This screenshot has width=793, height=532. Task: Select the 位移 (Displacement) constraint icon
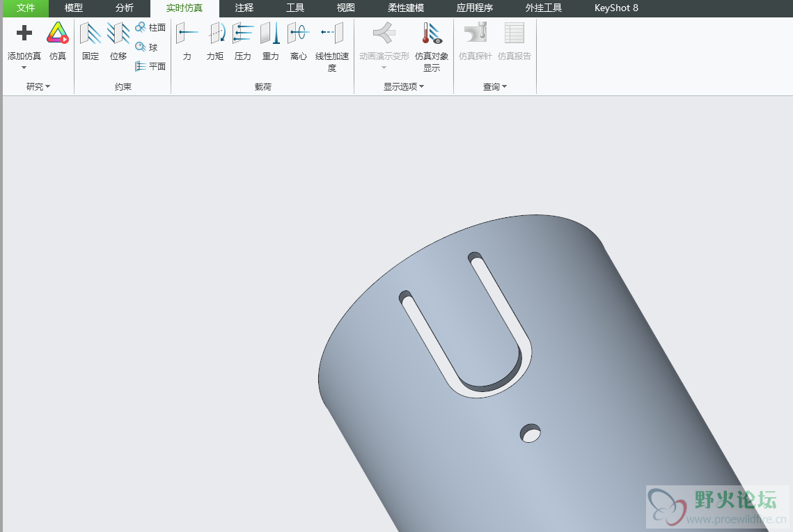(118, 33)
